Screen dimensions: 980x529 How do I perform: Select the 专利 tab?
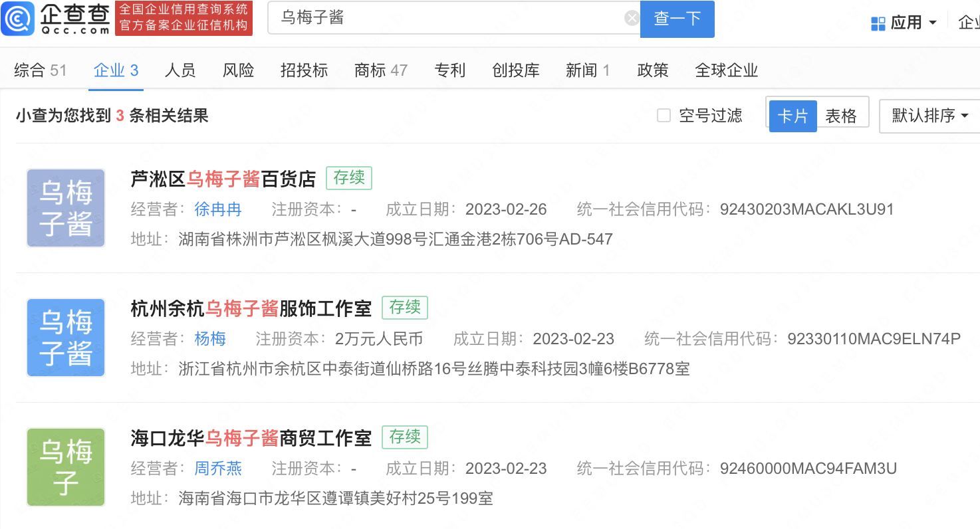click(450, 70)
